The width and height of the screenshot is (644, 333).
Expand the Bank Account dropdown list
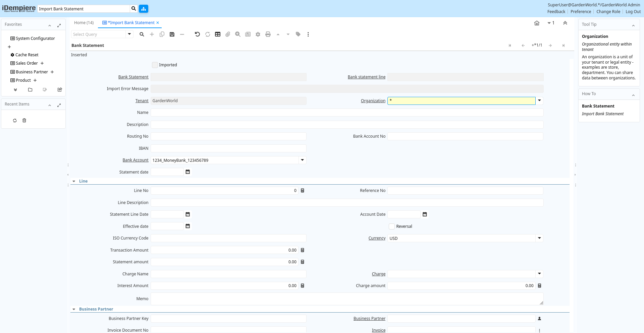(x=302, y=160)
